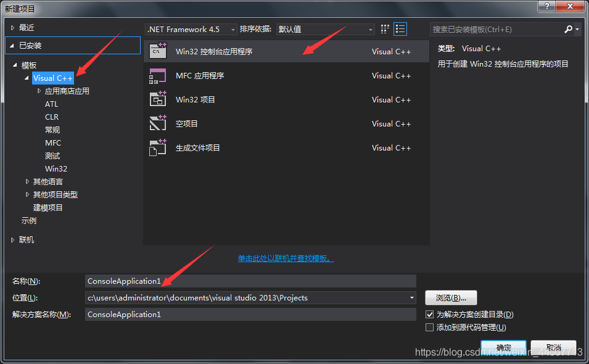Screen dimensions: 589x364
Task: Click the 模板 label in tree
Action: [29, 65]
